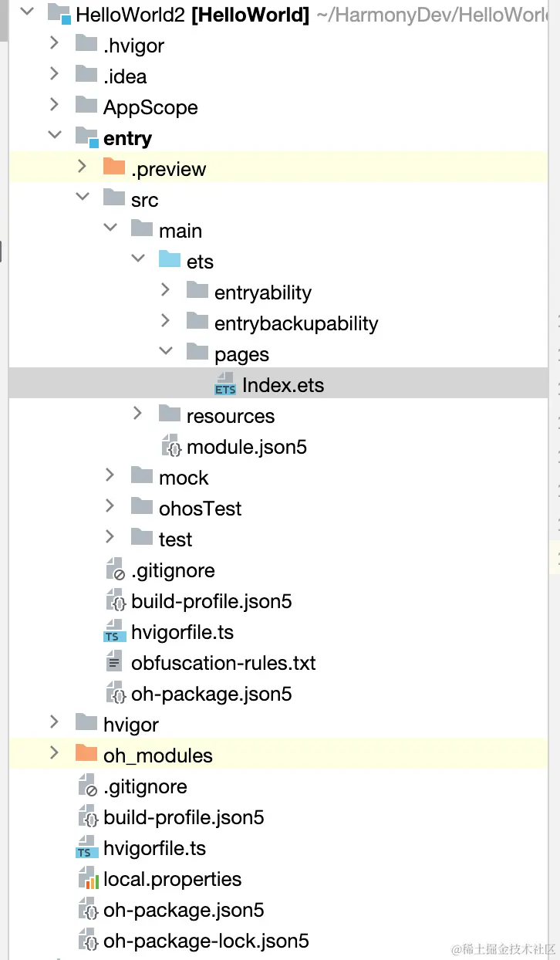Click the module.json5 file icon
Image resolution: width=560 pixels, height=960 pixels.
point(170,447)
